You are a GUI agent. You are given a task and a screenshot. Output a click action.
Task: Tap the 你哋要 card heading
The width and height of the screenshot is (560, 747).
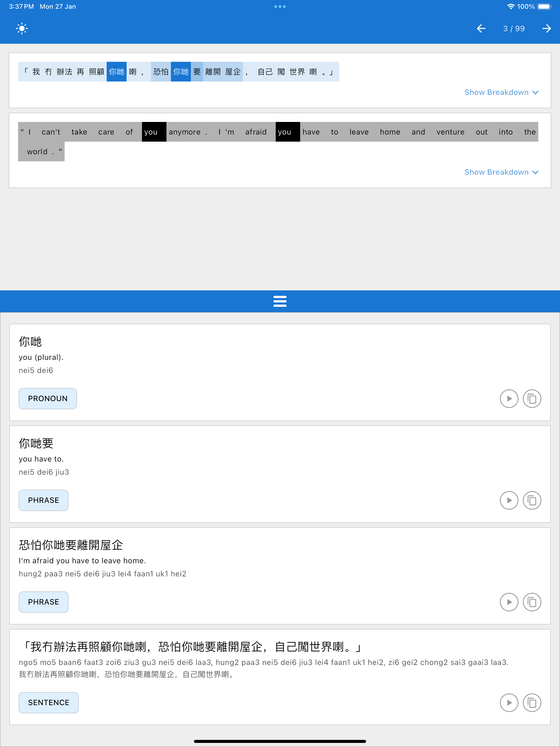click(36, 443)
